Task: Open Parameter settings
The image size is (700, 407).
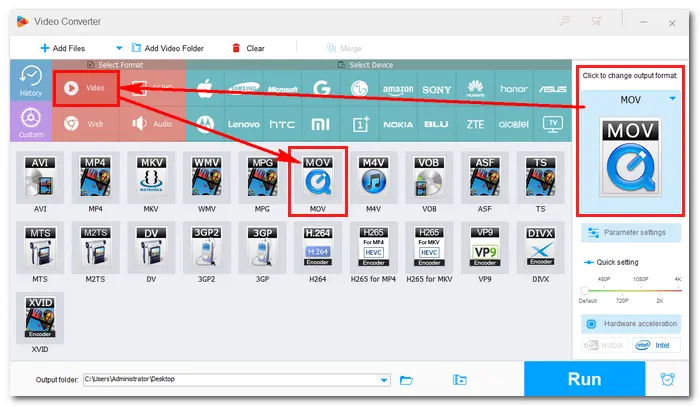Action: coord(630,233)
